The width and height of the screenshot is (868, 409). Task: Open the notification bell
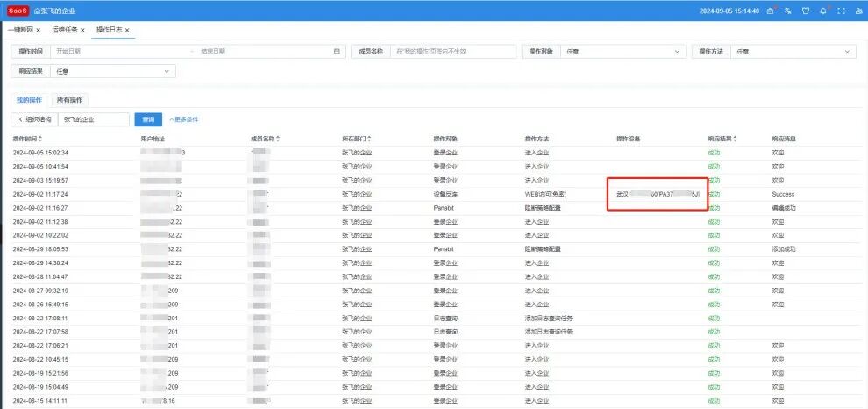coord(823,11)
